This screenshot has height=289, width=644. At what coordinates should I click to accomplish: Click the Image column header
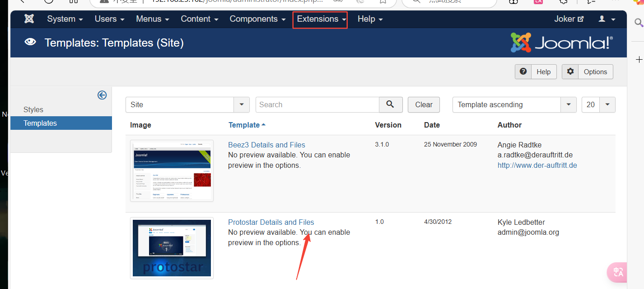pyautogui.click(x=140, y=125)
